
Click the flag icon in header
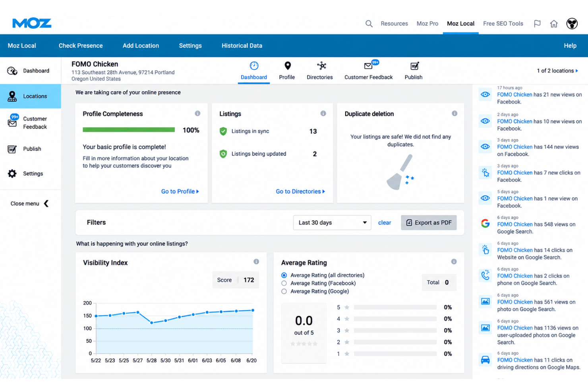click(537, 24)
